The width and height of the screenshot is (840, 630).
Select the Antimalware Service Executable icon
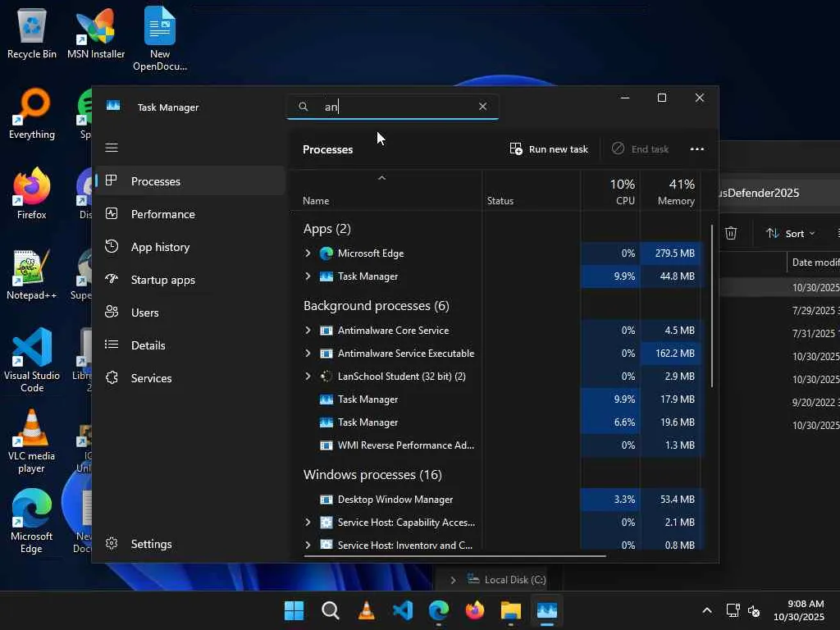pyautogui.click(x=326, y=354)
